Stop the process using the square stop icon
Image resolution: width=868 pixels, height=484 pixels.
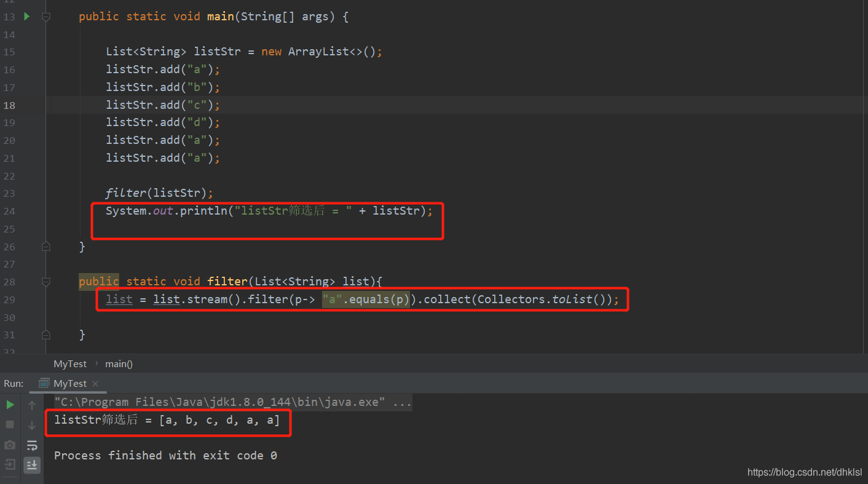tap(9, 424)
